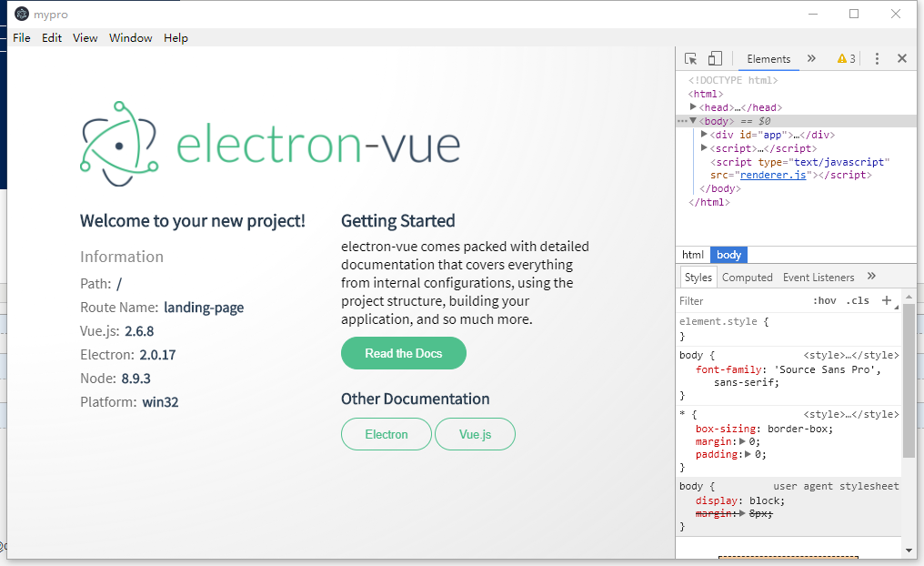The height and width of the screenshot is (566, 924).
Task: Close the DevTools panel
Action: [901, 58]
